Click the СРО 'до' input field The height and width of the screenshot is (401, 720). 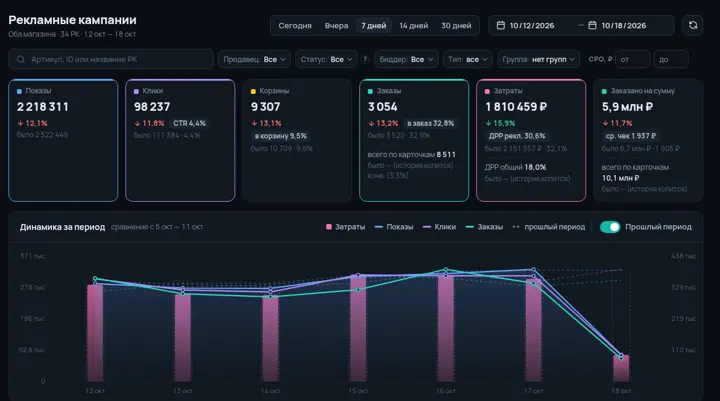pos(671,59)
